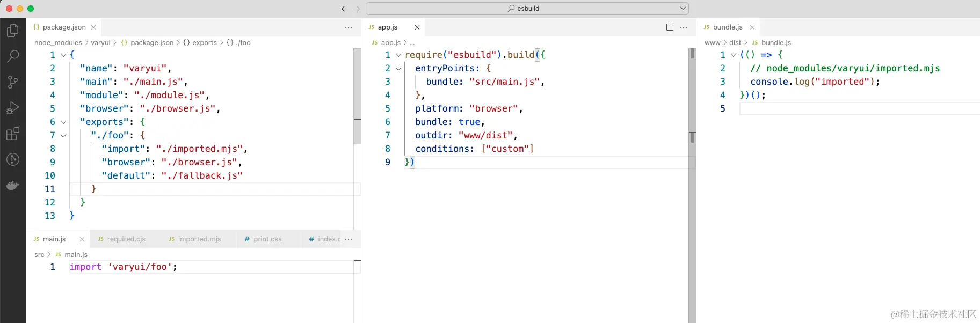Click the comment line in bundle.js
The height and width of the screenshot is (323, 980).
coord(845,68)
